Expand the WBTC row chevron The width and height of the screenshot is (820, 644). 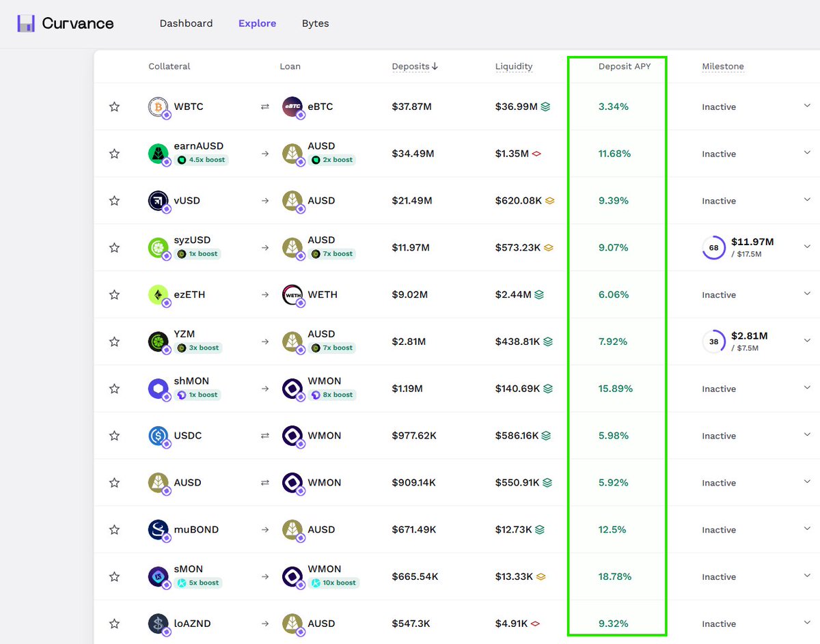pos(807,106)
